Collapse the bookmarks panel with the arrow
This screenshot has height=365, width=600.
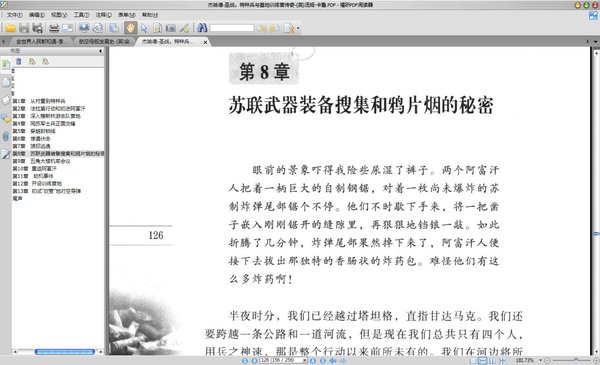(x=101, y=51)
